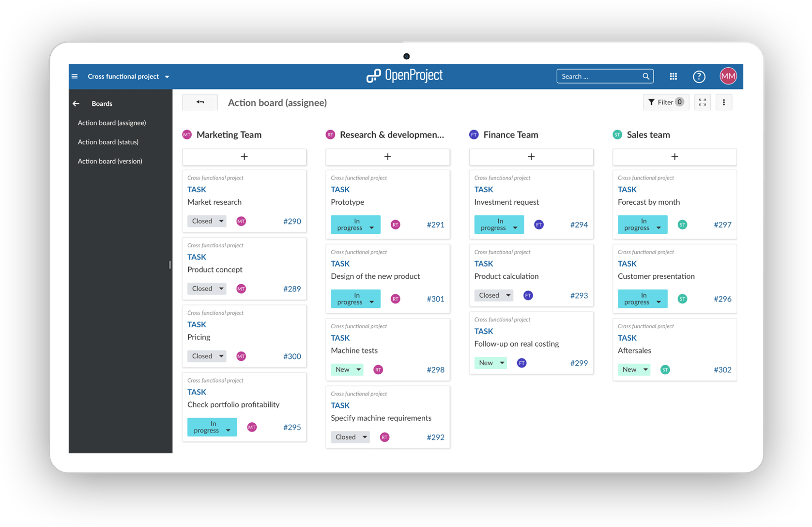Open the three-dot board options menu
The image size is (812, 527).
point(724,102)
